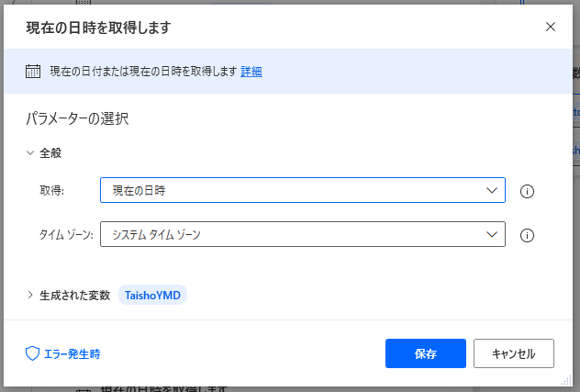Image resolution: width=580 pixels, height=392 pixels.
Task: Click the down arrow of the タイムゾーン combo box
Action: pyautogui.click(x=489, y=235)
